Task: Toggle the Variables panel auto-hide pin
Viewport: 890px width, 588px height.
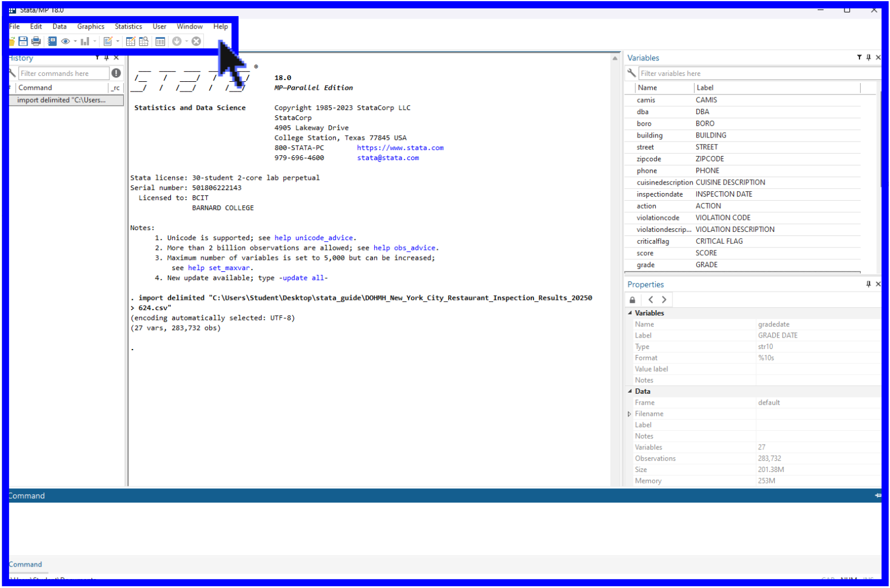Action: [868, 57]
